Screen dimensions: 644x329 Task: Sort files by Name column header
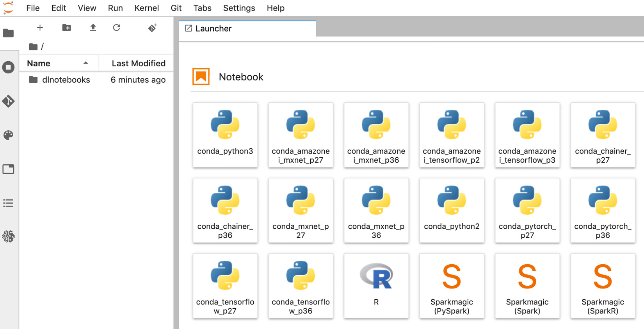[x=59, y=63]
